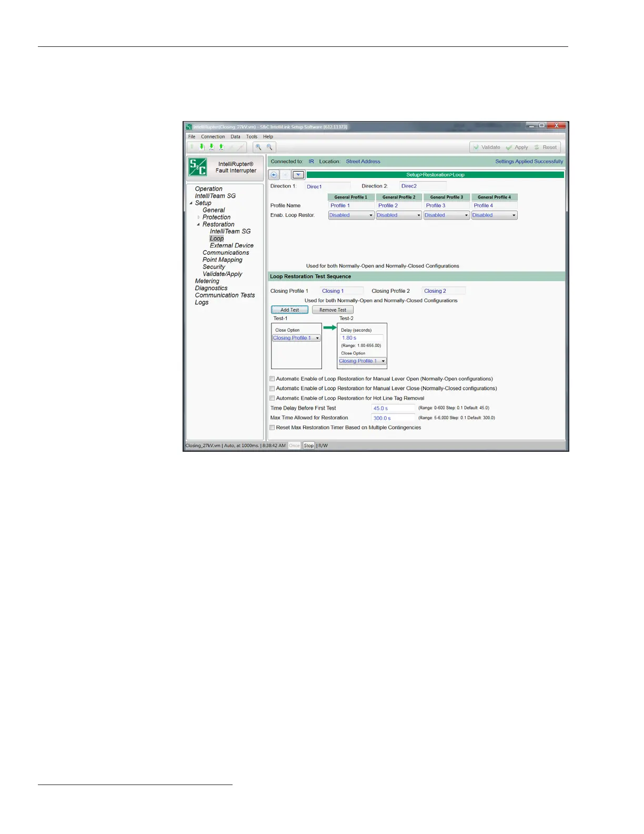Expand the Protection tree node

pyautogui.click(x=198, y=217)
